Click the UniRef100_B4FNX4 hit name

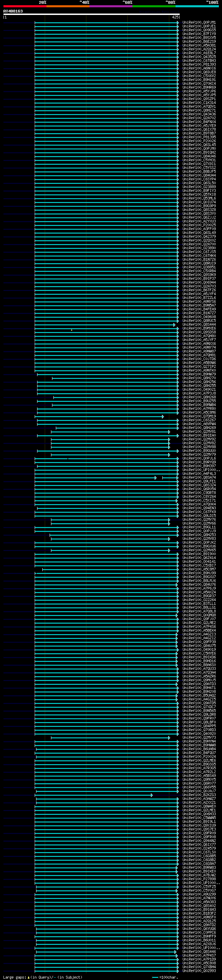pyautogui.click(x=199, y=122)
